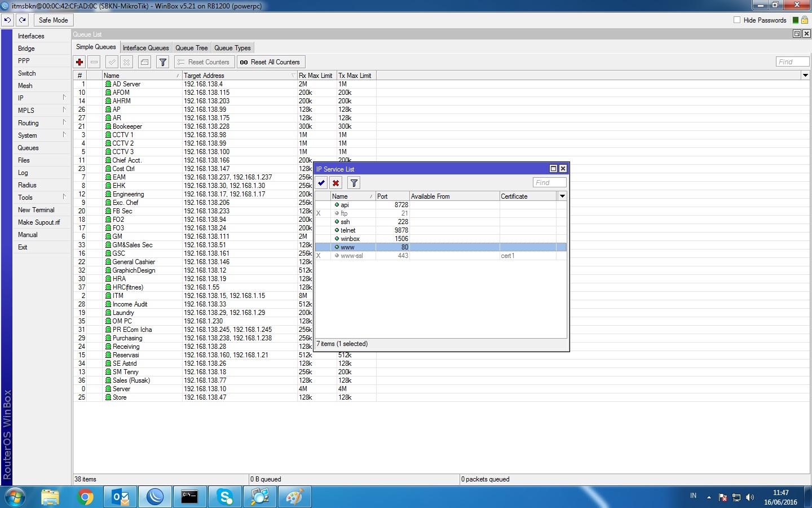Image resolution: width=812 pixels, height=508 pixels.
Task: Open Bridge in sidebar menu
Action: pyautogui.click(x=41, y=49)
